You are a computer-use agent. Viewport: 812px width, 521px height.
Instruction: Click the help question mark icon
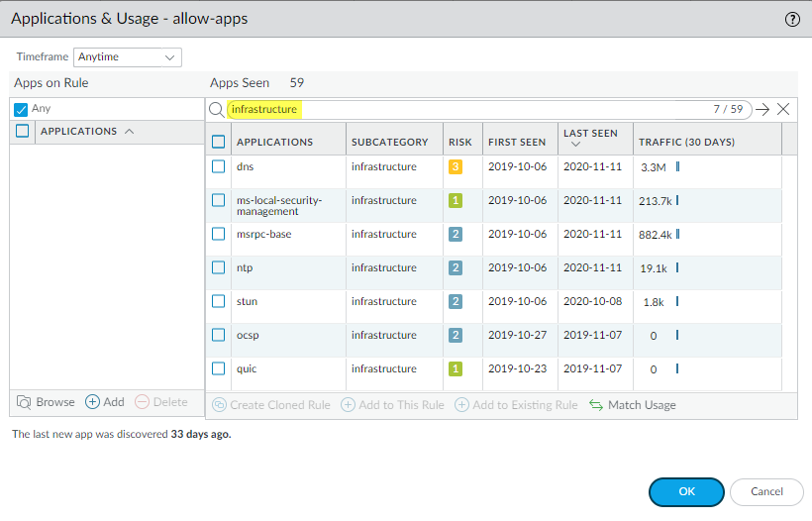click(792, 19)
